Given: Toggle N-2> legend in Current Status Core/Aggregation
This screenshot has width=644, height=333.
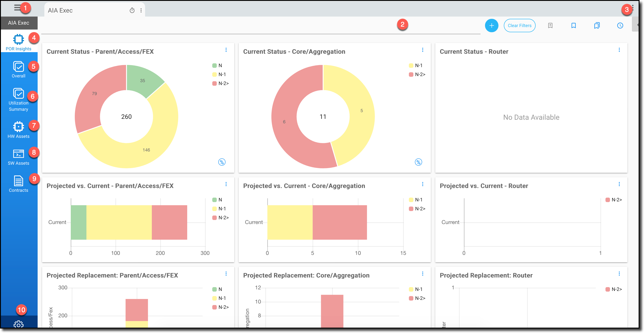Looking at the screenshot, I should (x=417, y=75).
